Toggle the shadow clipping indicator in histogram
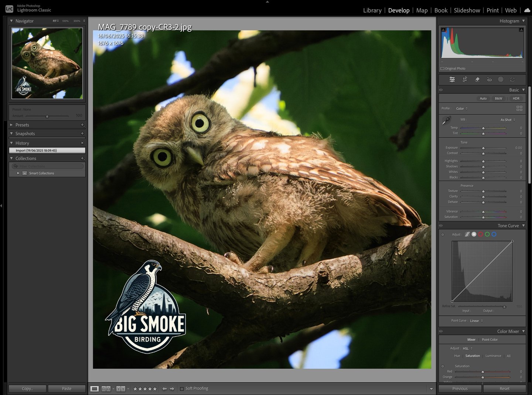 tap(443, 30)
